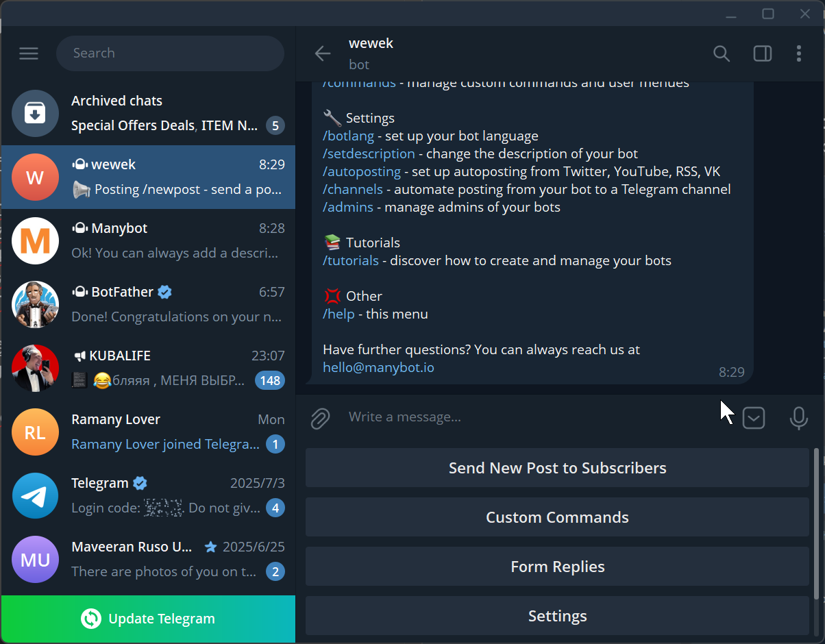Click the Telegram chat verified badge
The image size is (825, 644).
click(x=140, y=483)
